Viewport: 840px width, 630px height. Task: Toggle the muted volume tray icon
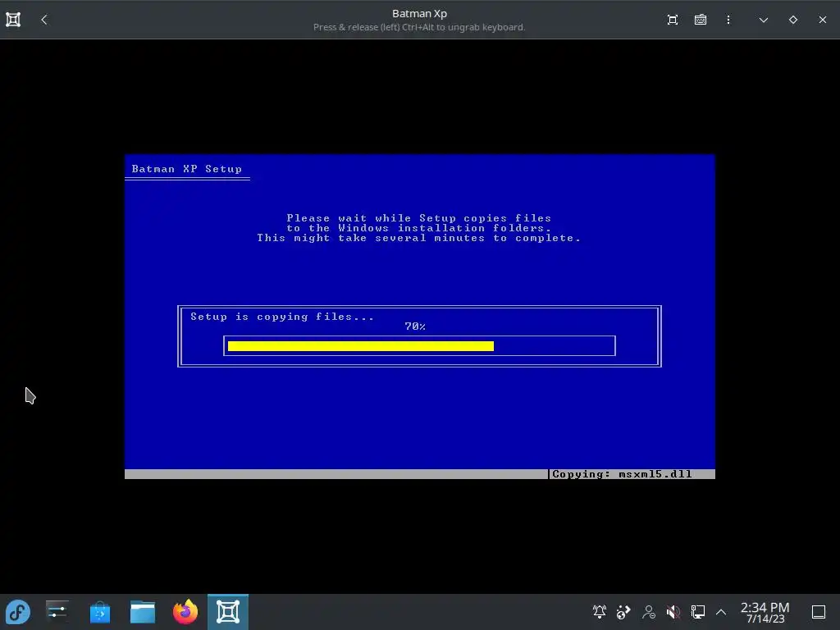pos(673,612)
